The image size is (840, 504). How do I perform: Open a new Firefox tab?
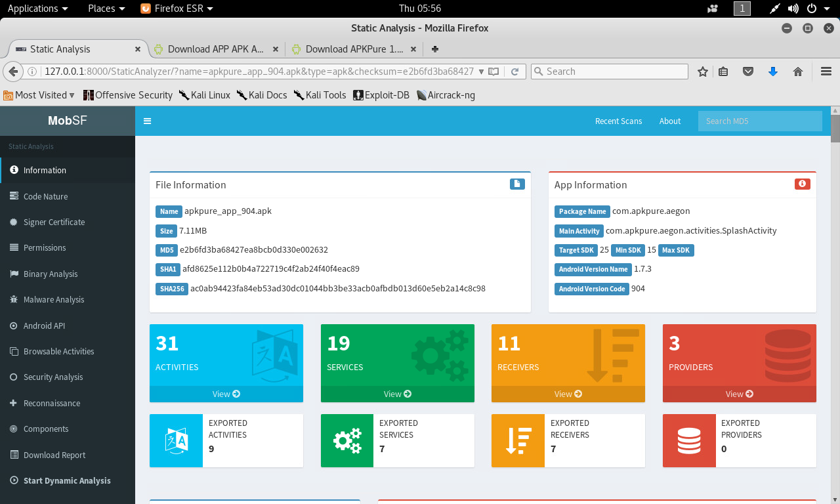[x=434, y=49]
